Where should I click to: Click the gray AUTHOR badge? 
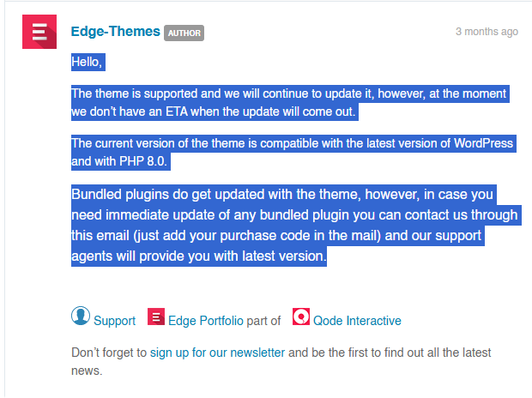coord(184,33)
